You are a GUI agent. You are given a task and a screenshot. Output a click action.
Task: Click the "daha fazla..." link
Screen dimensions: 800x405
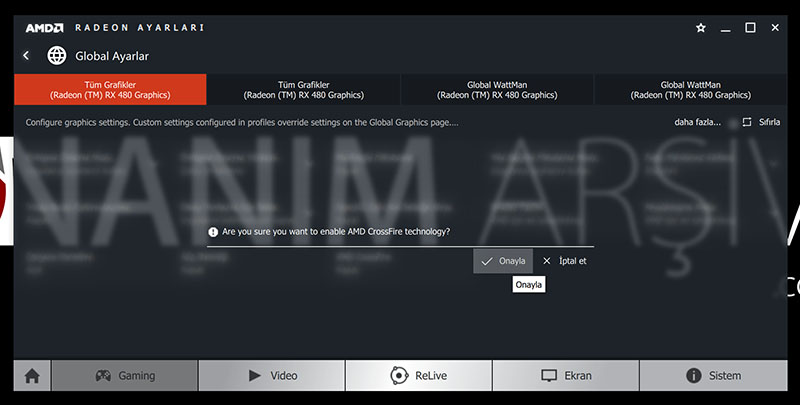(x=697, y=123)
